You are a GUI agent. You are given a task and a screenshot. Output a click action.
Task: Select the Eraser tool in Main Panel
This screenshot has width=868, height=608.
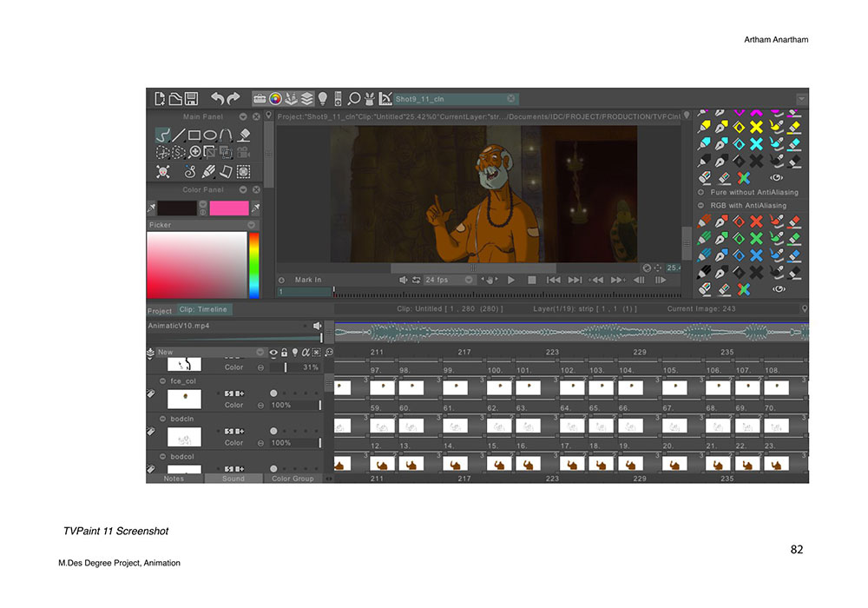point(245,134)
